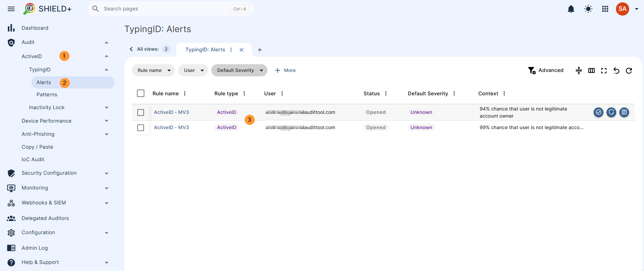Image resolution: width=644 pixels, height=271 pixels.
Task: Open Status column menu
Action: pos(386,94)
